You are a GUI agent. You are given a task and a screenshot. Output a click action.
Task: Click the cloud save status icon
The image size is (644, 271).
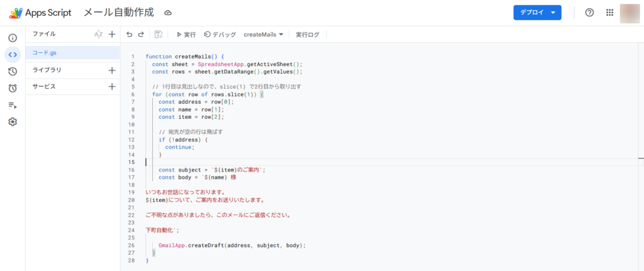point(167,13)
